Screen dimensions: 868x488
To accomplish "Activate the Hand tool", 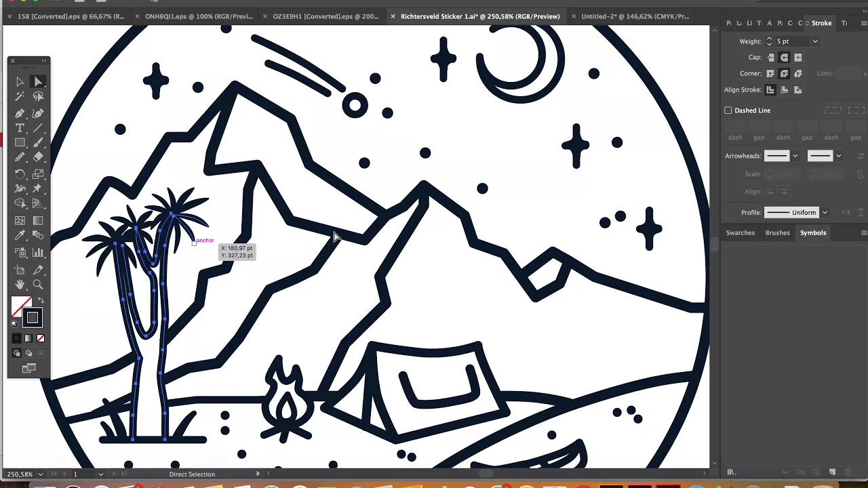I will point(20,285).
